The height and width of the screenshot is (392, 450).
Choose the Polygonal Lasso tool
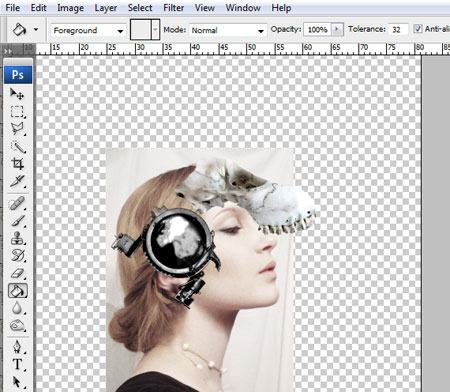click(x=17, y=129)
